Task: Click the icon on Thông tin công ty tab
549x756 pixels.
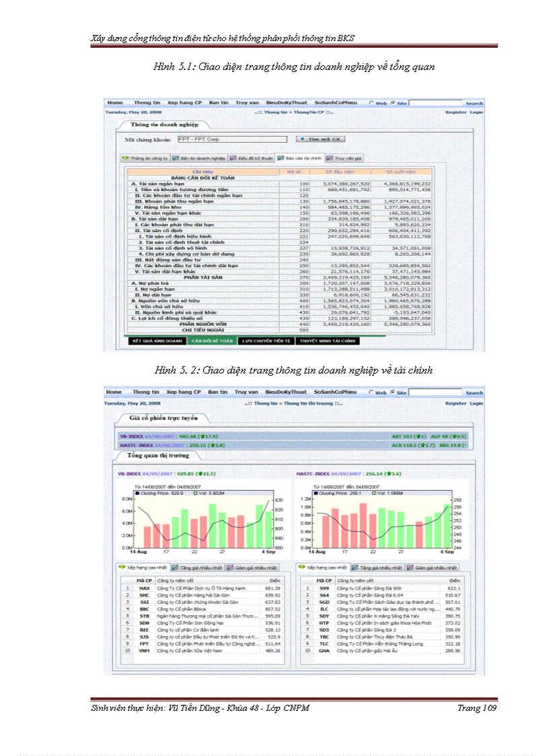Action: coord(125,158)
